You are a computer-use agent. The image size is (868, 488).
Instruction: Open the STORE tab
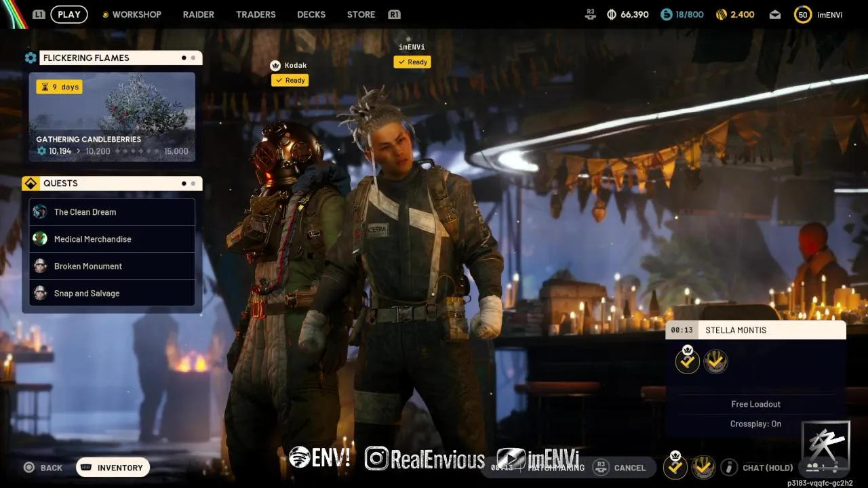(x=361, y=14)
